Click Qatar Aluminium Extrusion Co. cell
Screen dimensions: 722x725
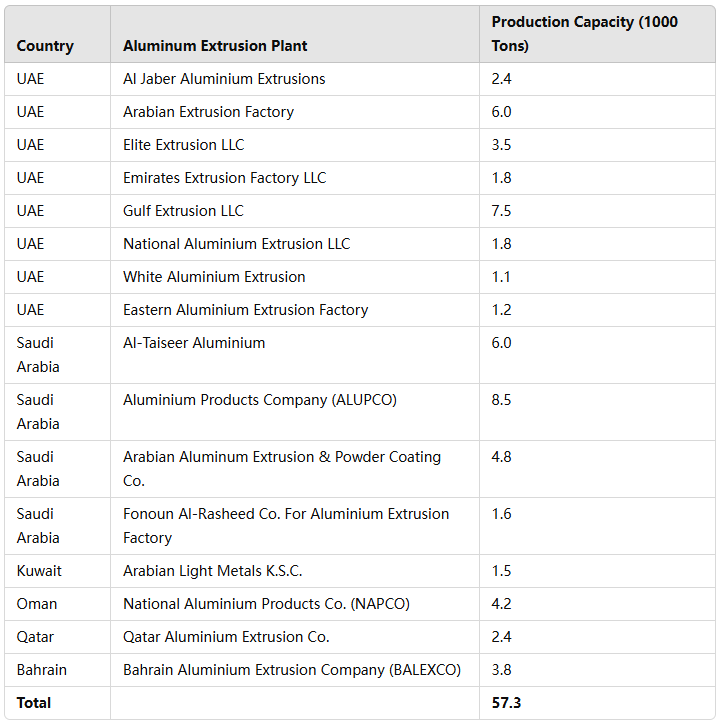click(226, 637)
